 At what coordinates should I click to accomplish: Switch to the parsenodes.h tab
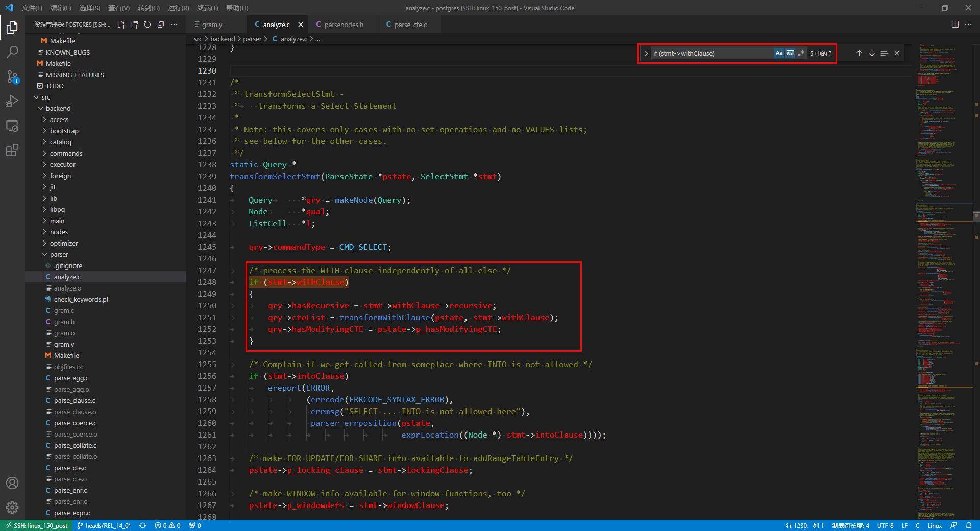(344, 25)
